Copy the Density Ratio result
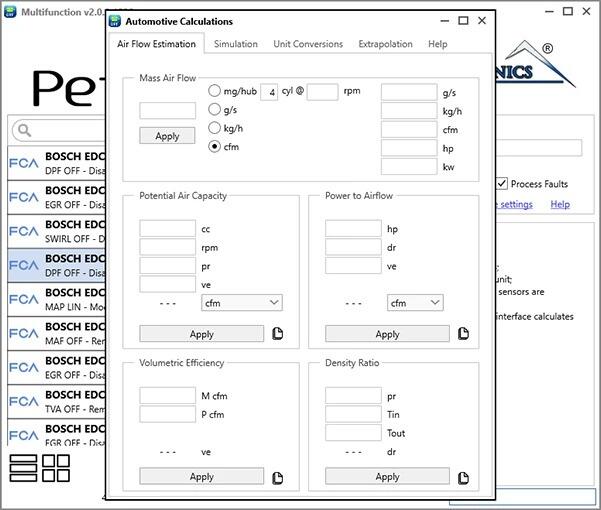Image resolution: width=601 pixels, height=510 pixels. pos(463,478)
